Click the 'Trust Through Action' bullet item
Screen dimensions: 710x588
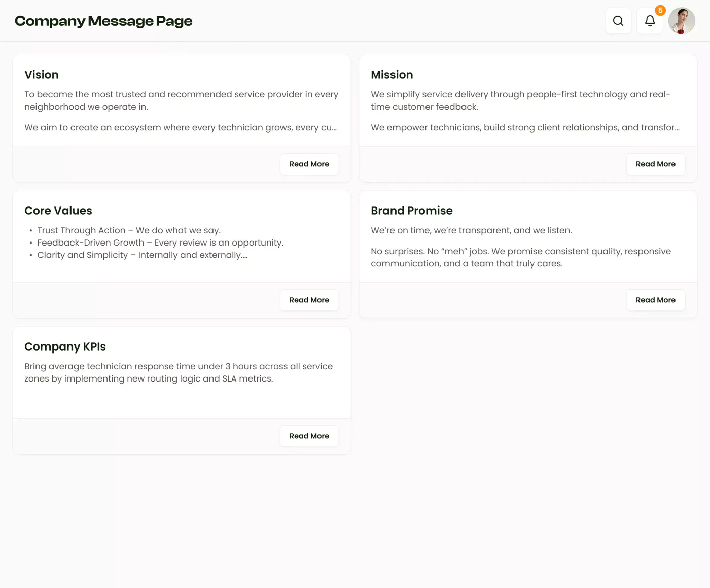point(129,230)
